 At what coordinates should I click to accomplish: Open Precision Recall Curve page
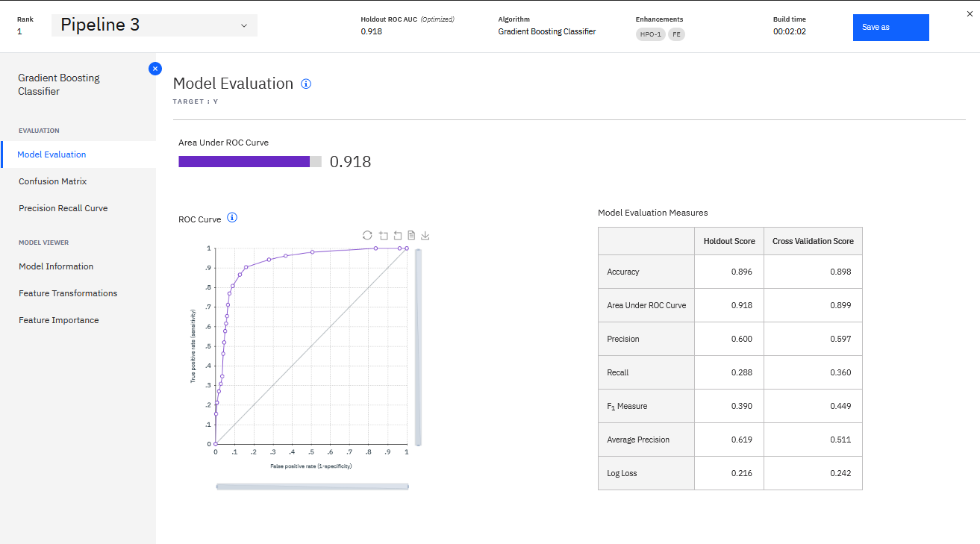(63, 208)
